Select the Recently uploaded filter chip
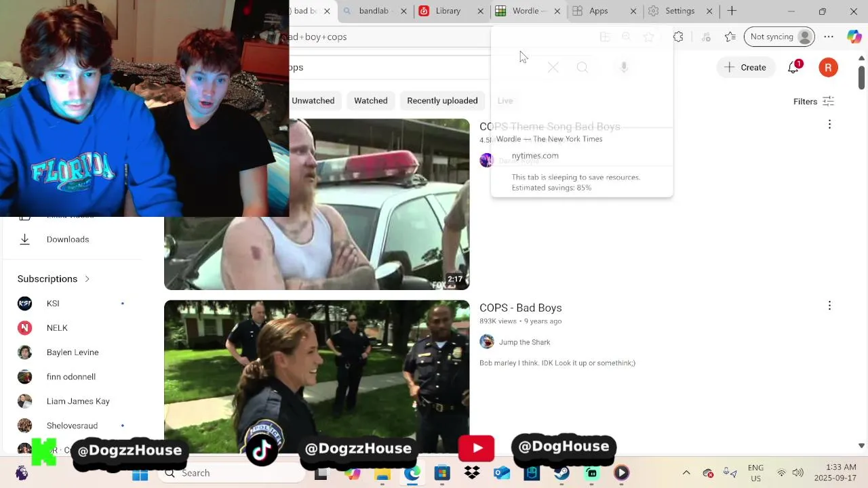This screenshot has width=868, height=488. 442,100
